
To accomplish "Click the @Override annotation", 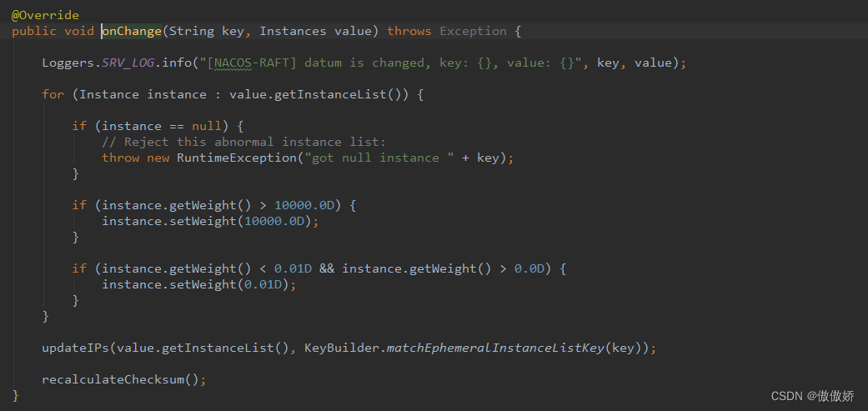I will pyautogui.click(x=45, y=15).
